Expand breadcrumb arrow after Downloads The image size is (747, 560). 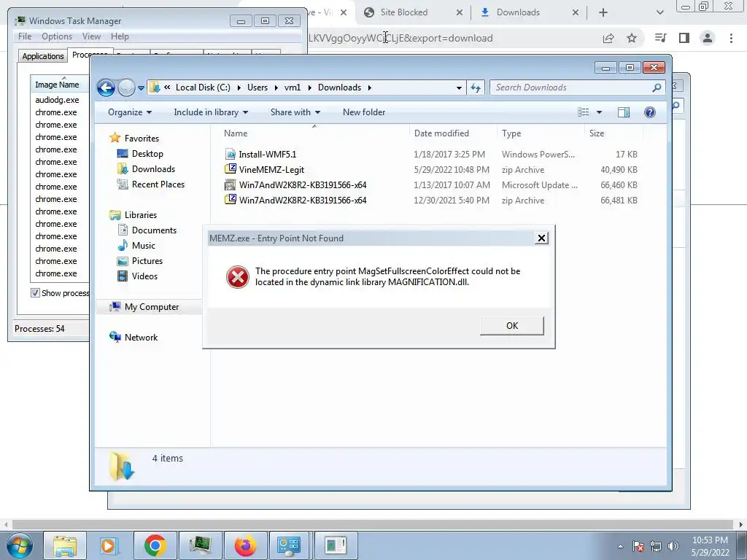click(370, 87)
